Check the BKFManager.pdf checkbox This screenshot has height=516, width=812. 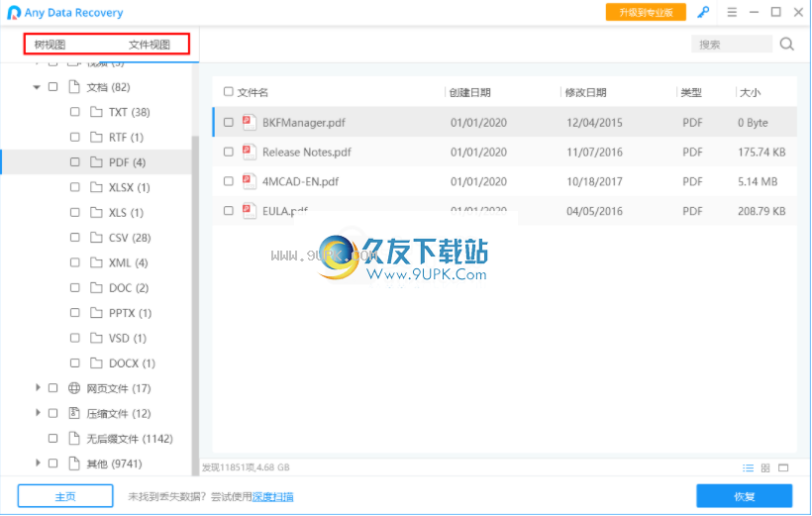tap(229, 122)
